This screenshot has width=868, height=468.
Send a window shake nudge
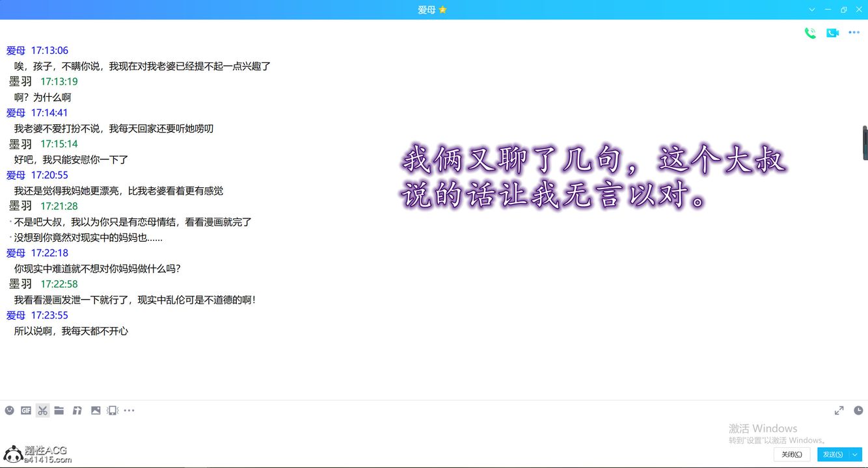coord(112,410)
